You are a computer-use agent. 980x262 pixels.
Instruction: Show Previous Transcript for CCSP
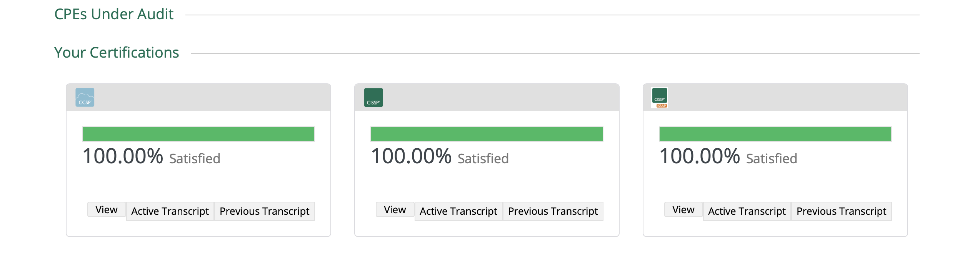(265, 211)
